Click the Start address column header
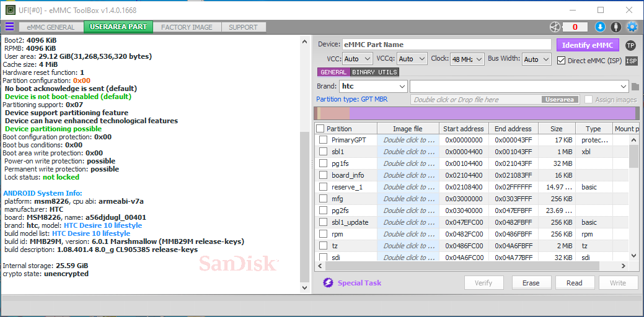This screenshot has height=317, width=644. pos(464,129)
